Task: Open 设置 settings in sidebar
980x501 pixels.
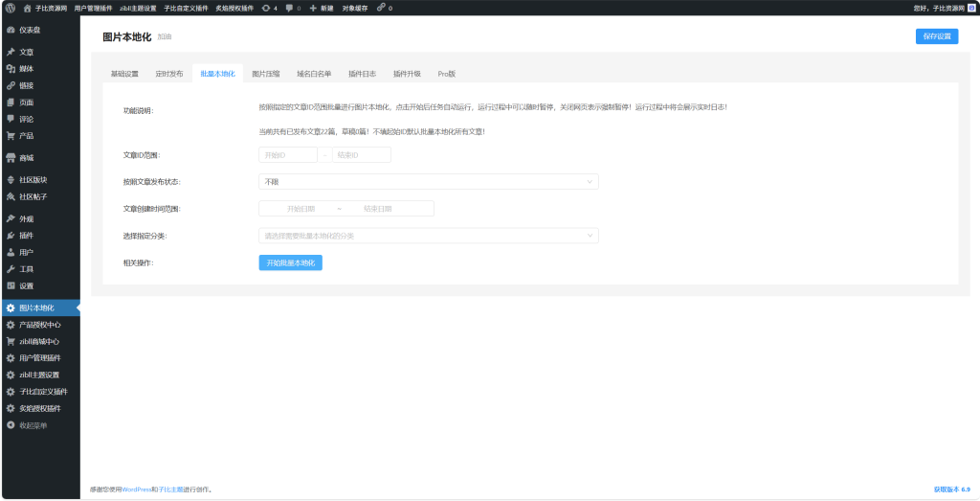Action: click(26, 285)
